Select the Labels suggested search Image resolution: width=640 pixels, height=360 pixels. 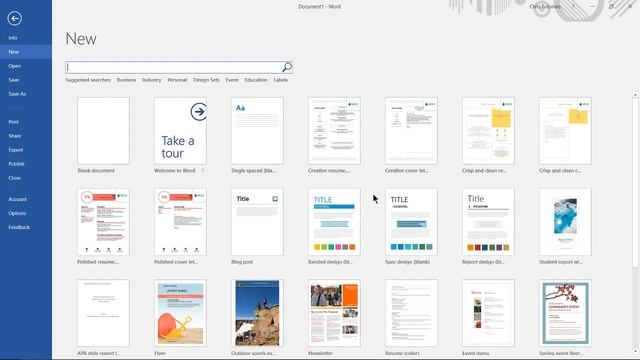(280, 80)
